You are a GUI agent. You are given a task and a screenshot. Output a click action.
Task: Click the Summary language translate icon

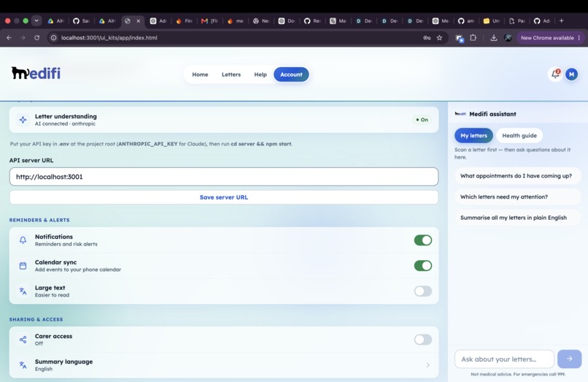tap(23, 364)
